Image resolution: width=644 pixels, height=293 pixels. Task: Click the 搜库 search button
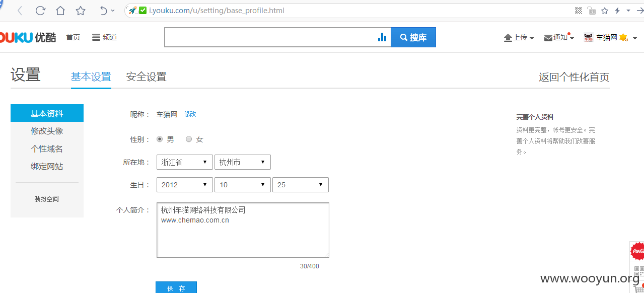(x=413, y=37)
